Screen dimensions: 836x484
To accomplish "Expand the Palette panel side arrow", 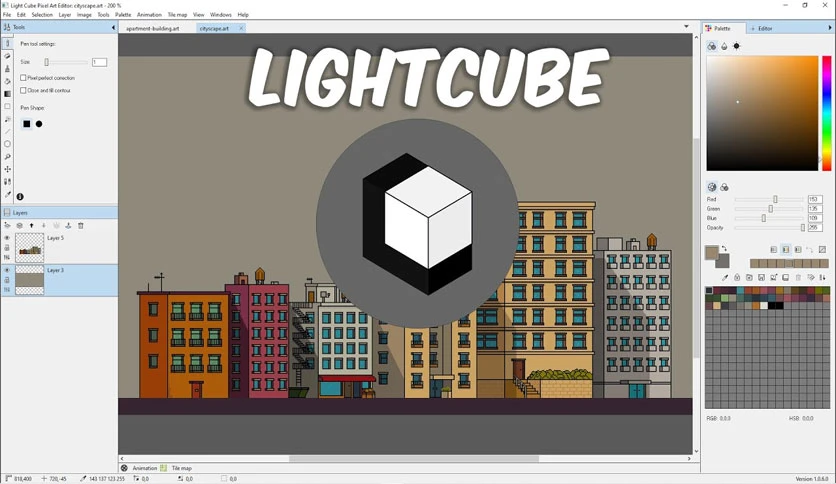I will pyautogui.click(x=830, y=28).
